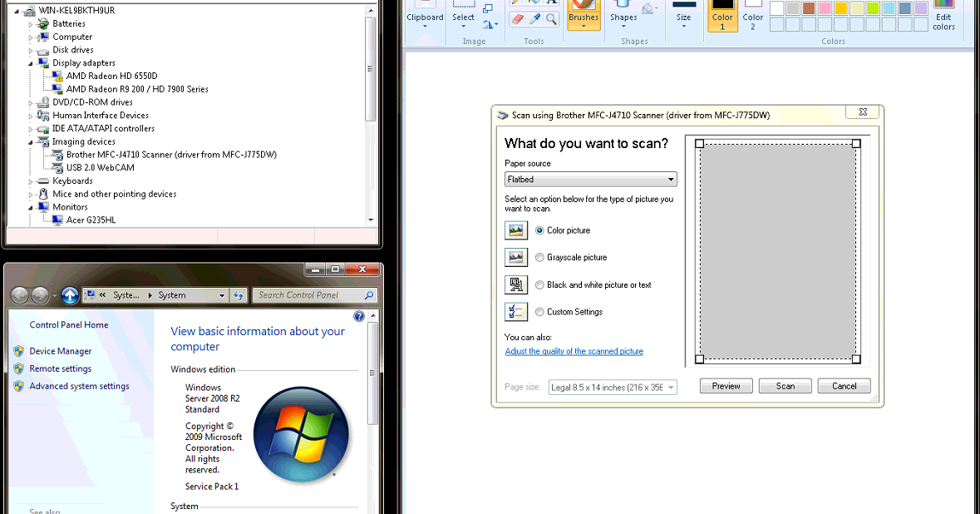Screen dimensions: 980x514
Task: Open the Brushes tool in Paint
Action: [584, 17]
